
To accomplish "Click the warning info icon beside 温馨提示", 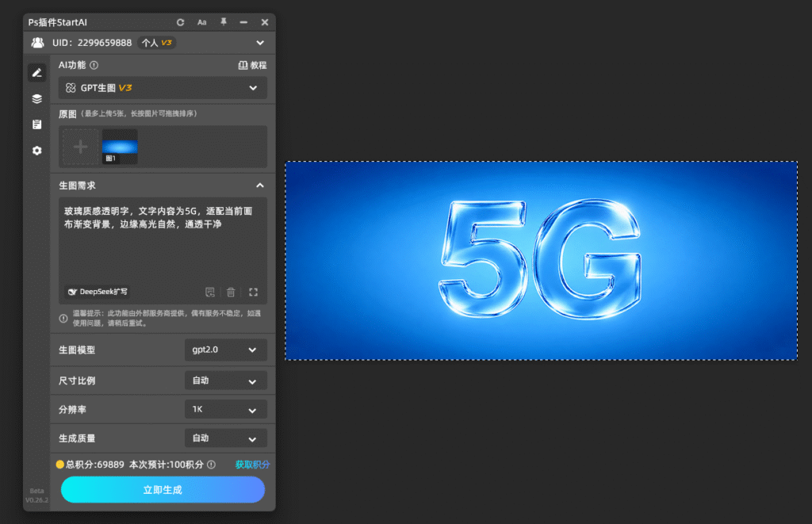I will pyautogui.click(x=63, y=319).
